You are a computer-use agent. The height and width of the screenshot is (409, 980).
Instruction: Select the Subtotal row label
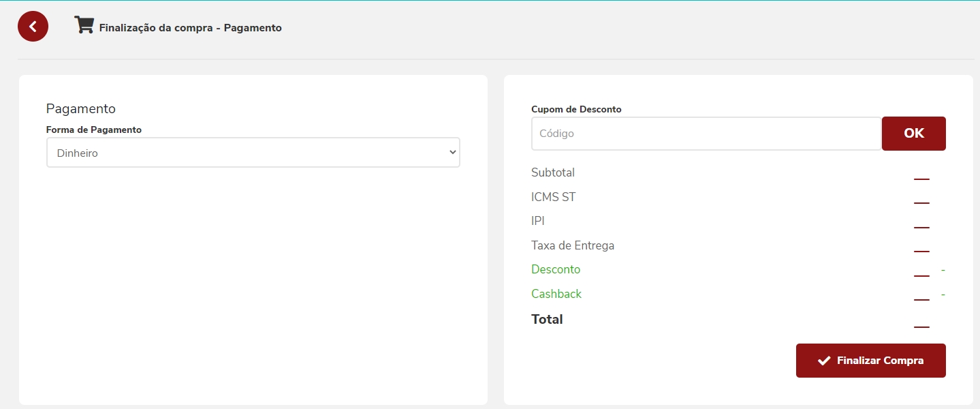[552, 172]
